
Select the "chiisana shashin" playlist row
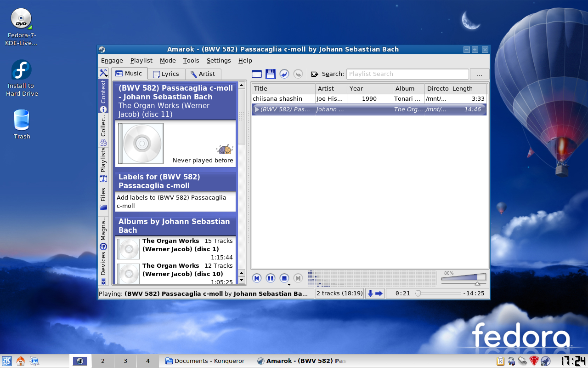click(369, 99)
